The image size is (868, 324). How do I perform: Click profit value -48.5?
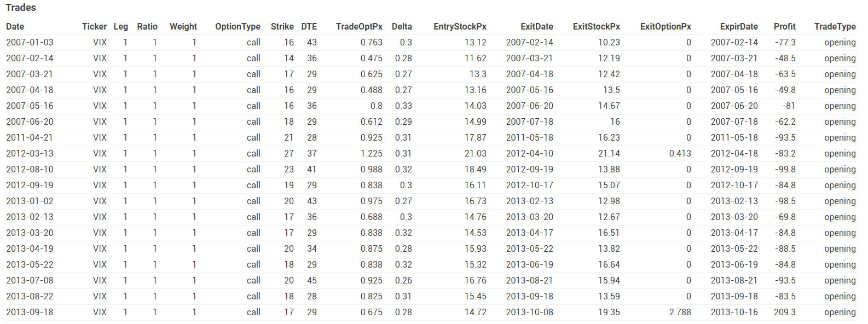tap(785, 58)
